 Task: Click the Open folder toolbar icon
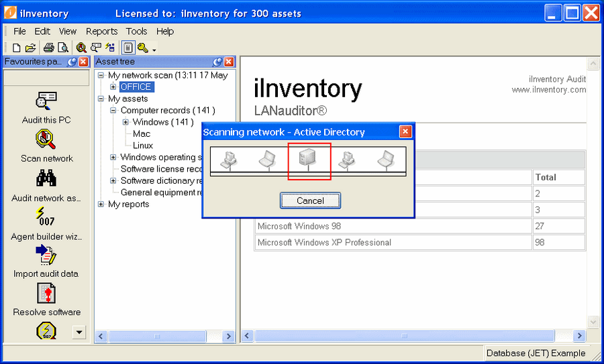30,48
